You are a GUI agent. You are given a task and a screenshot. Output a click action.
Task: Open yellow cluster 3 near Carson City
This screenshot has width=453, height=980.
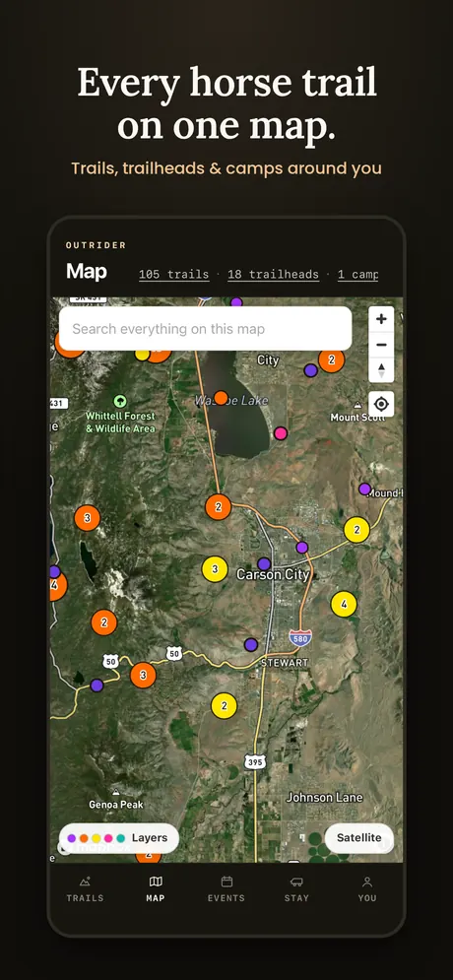click(x=215, y=569)
